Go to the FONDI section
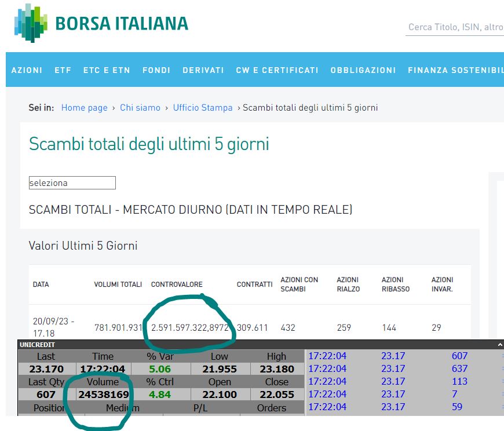This screenshot has height=431, width=504. 156,70
